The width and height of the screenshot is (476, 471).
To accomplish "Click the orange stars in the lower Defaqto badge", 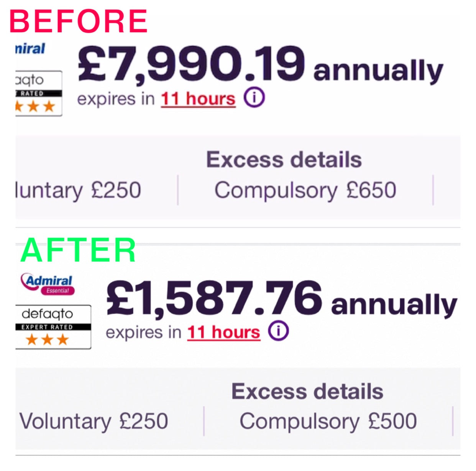I will tap(47, 339).
